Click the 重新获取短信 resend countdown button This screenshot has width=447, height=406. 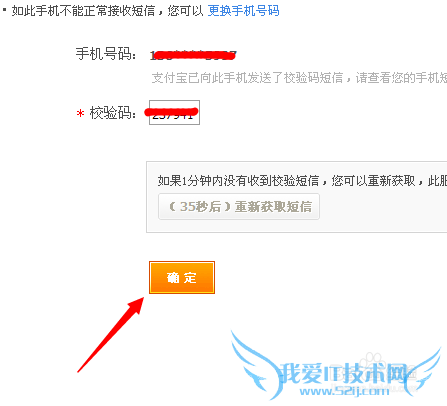[x=239, y=206]
